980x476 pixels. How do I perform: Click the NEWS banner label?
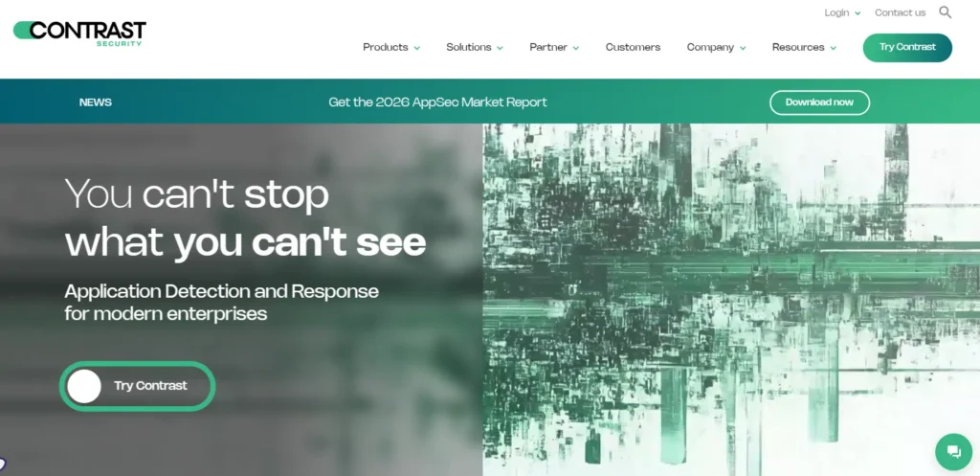(96, 102)
